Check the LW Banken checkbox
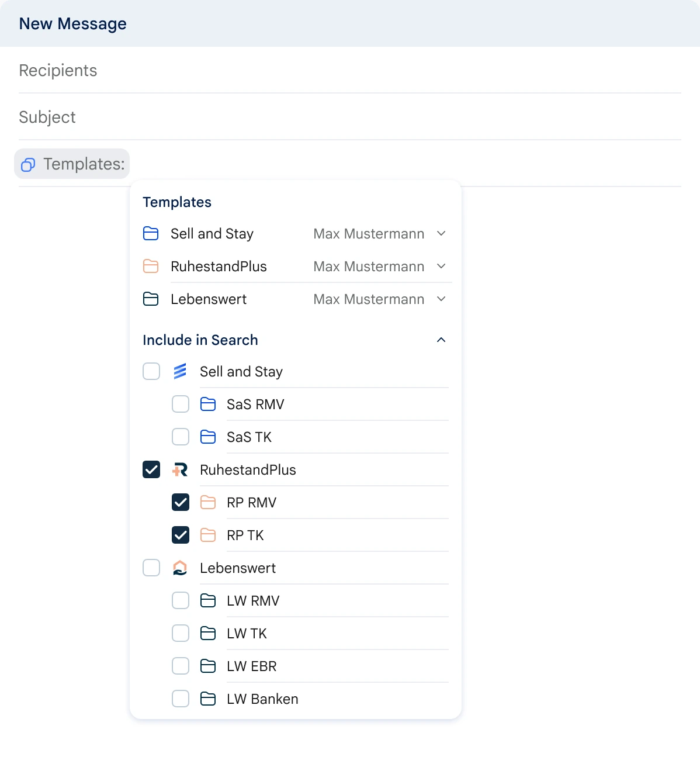700x781 pixels. [181, 699]
